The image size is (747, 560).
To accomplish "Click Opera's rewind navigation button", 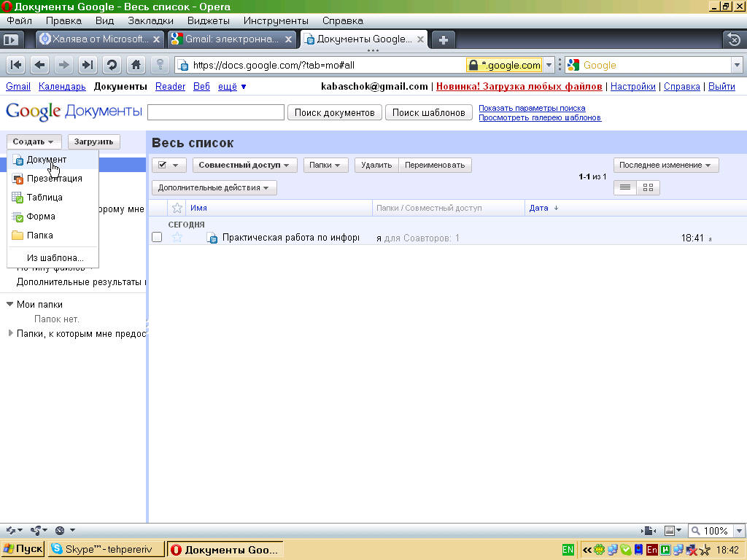I will tap(16, 65).
